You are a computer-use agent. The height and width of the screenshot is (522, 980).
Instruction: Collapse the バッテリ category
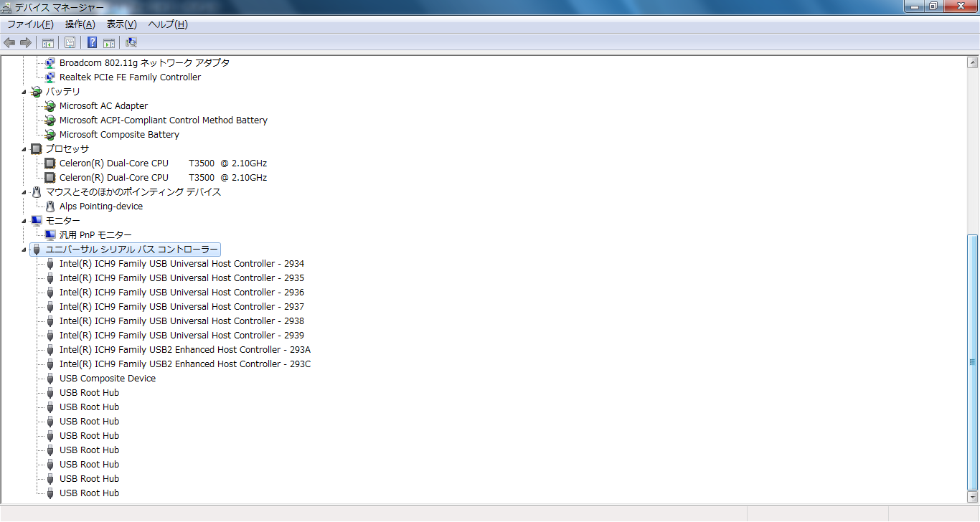[24, 92]
